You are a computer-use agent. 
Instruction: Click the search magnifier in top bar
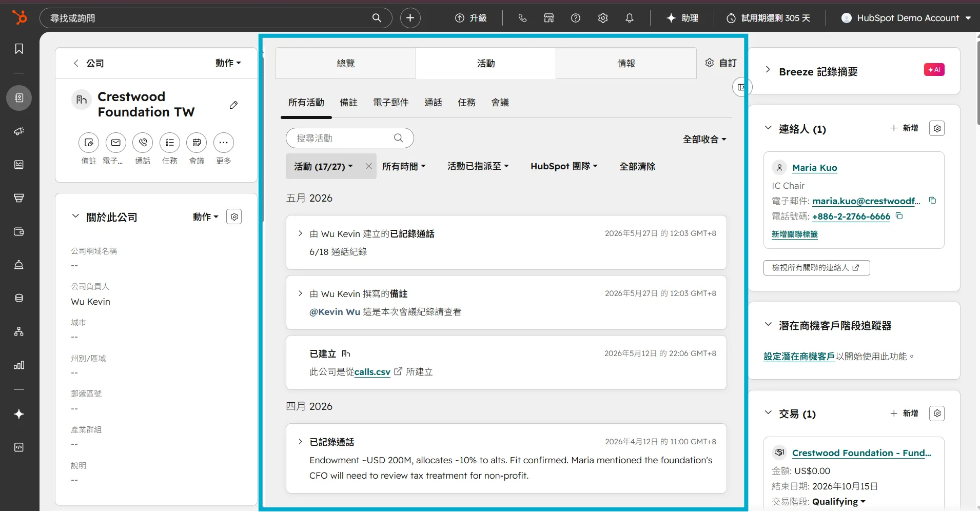[377, 18]
